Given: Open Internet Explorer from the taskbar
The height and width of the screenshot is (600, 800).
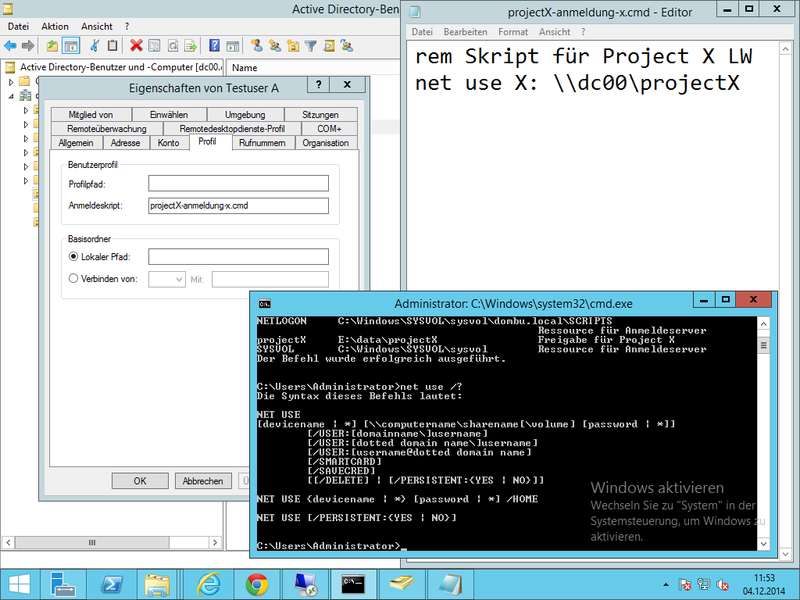Looking at the screenshot, I should click(208, 583).
